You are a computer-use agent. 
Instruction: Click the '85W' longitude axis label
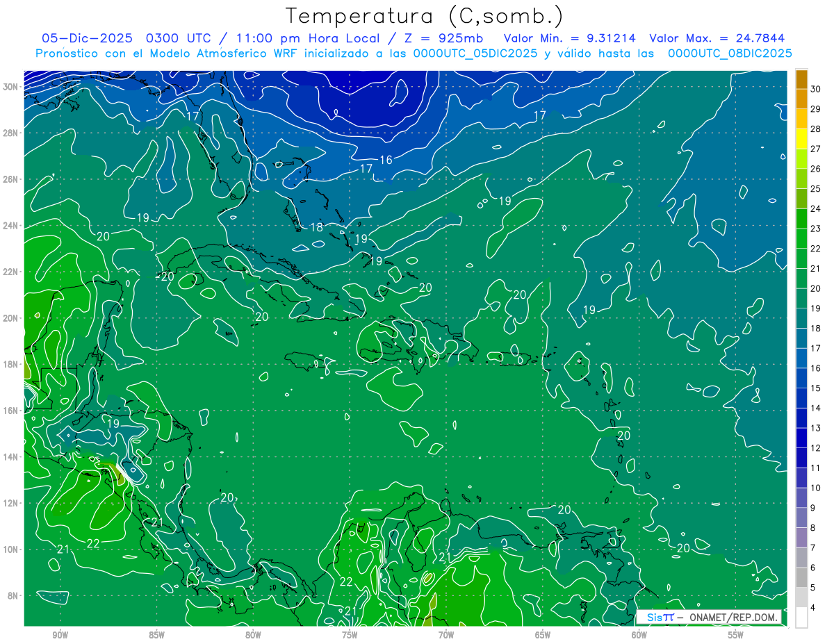pos(156,634)
